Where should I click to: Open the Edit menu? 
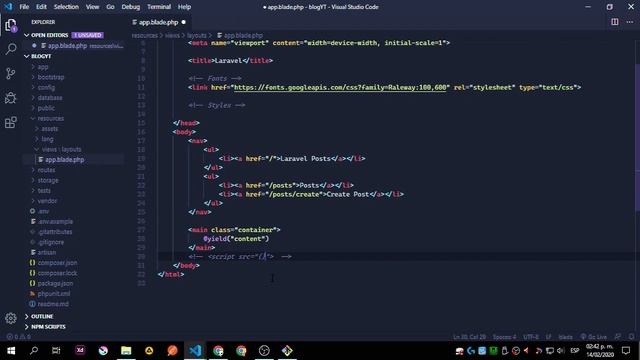point(41,7)
